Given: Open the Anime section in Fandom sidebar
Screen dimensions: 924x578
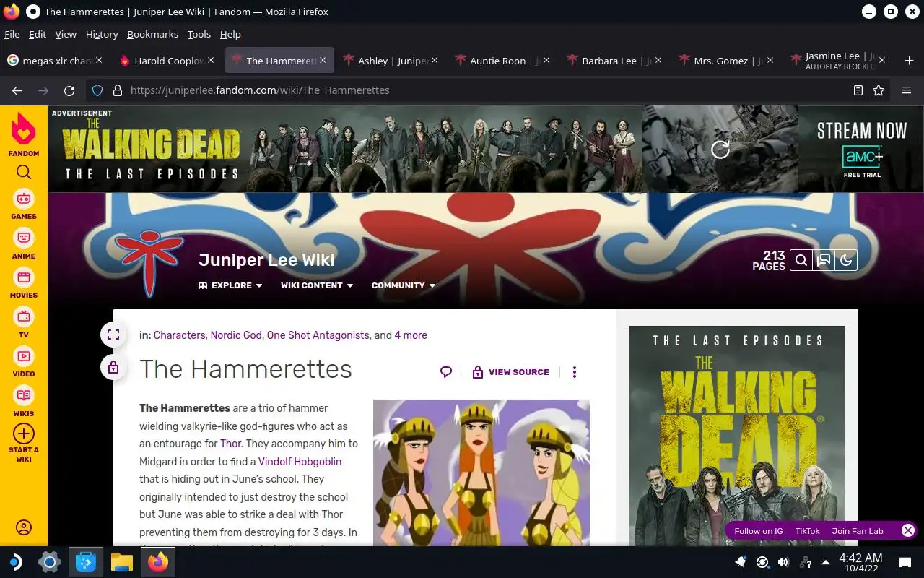Looking at the screenshot, I should click(24, 244).
